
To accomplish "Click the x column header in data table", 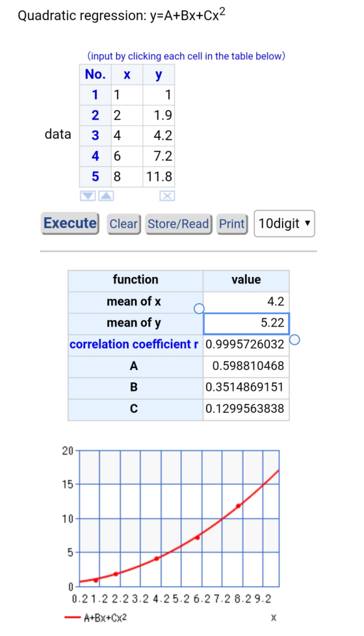I will 127,74.
